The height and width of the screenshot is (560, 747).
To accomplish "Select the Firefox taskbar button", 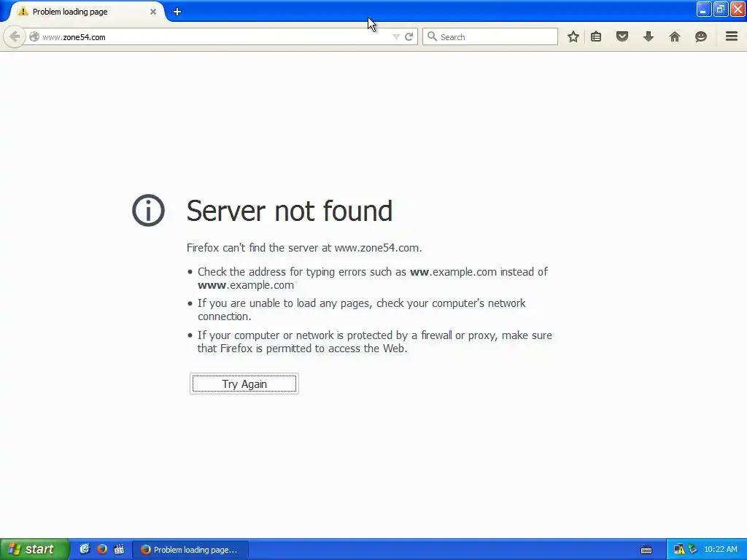I will pyautogui.click(x=190, y=550).
